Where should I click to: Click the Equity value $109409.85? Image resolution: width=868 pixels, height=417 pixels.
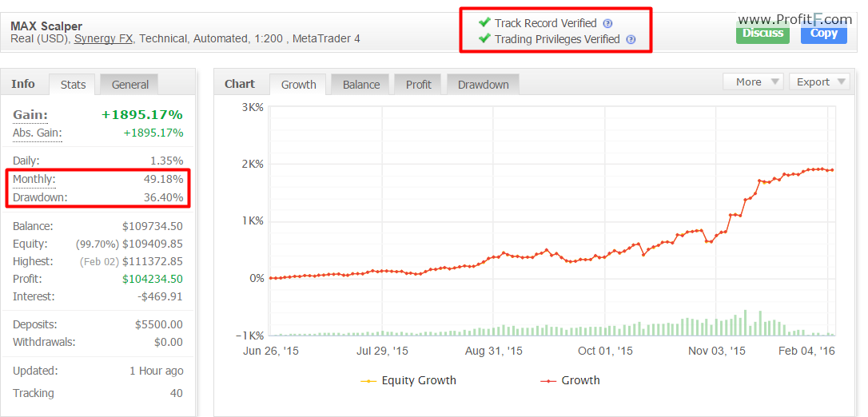pyautogui.click(x=152, y=244)
